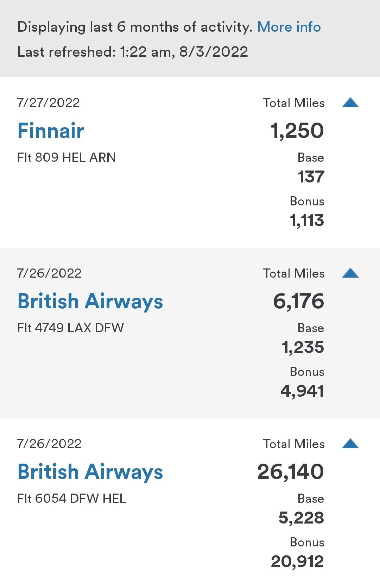
Task: Collapse the Flt 6054 DFW HEL arrow
Action: coord(350,444)
